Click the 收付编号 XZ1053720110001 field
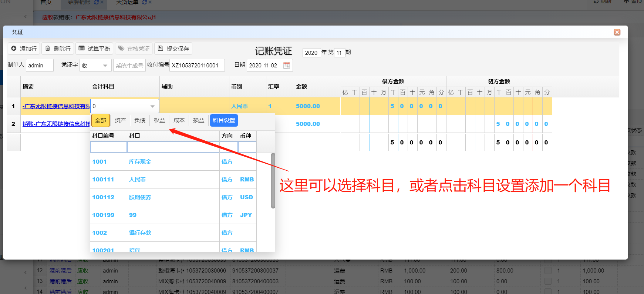This screenshot has height=294, width=644. click(x=197, y=66)
